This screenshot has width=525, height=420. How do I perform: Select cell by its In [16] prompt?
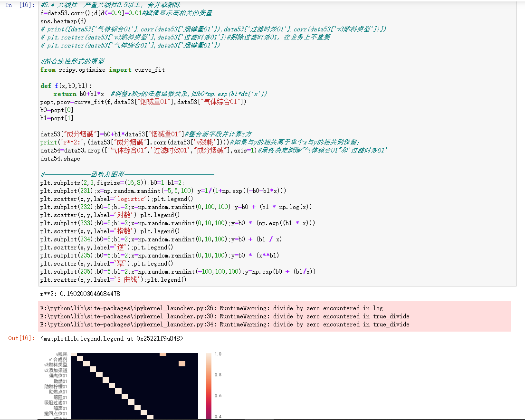click(x=20, y=5)
